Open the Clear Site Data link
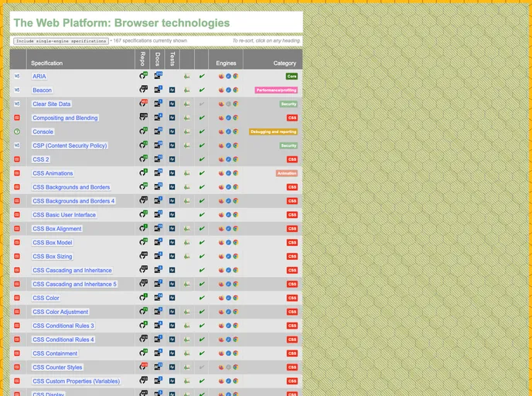The image size is (532, 396). click(x=52, y=104)
